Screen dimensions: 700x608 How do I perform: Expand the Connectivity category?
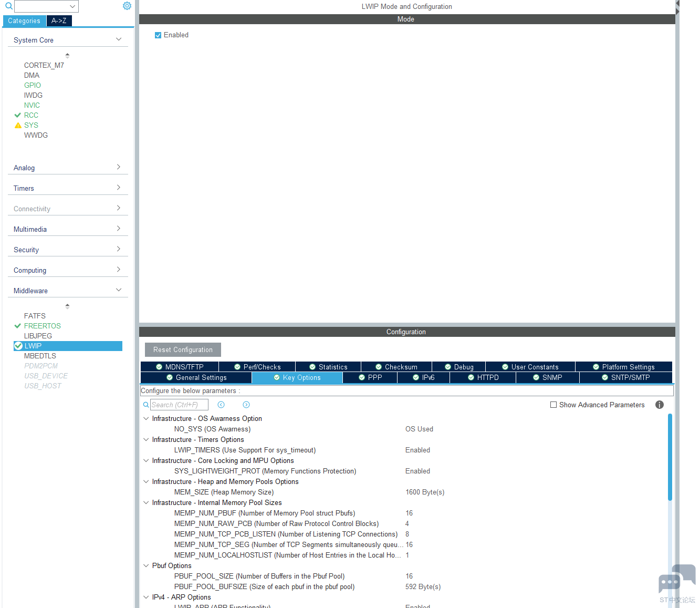pyautogui.click(x=119, y=208)
